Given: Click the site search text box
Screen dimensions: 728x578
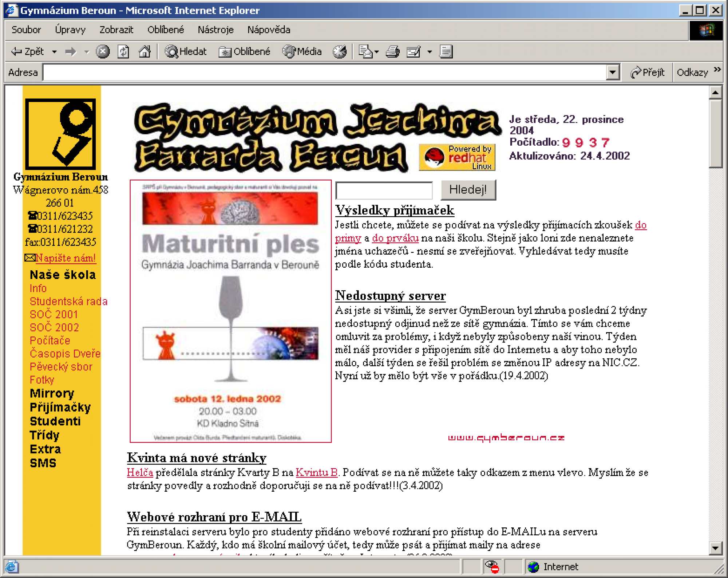Looking at the screenshot, I should [384, 190].
